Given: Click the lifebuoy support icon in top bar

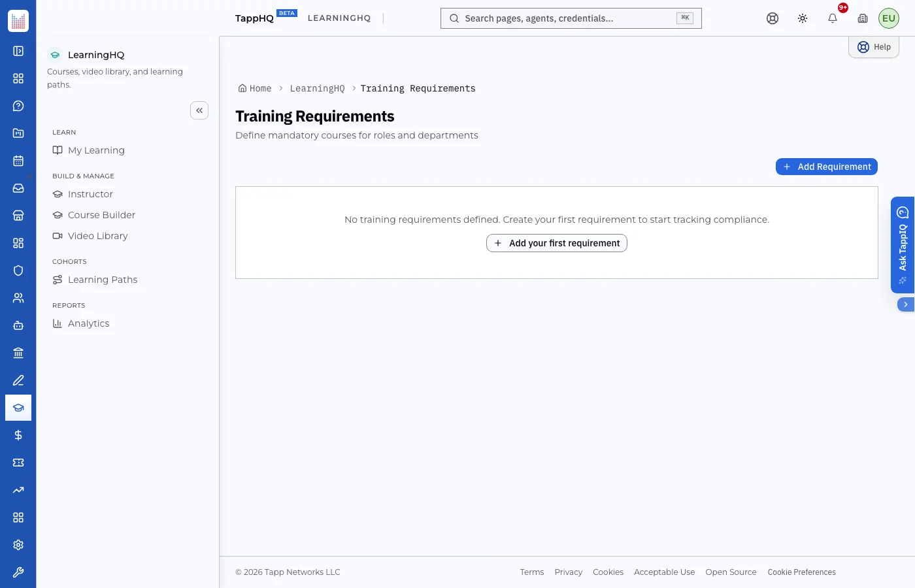Looking at the screenshot, I should pos(773,18).
